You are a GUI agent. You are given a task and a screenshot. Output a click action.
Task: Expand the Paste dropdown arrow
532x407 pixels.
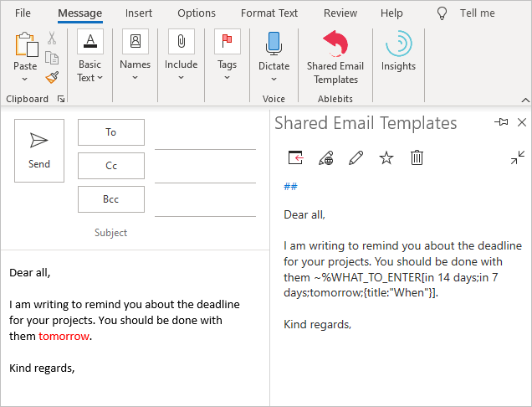[25, 80]
